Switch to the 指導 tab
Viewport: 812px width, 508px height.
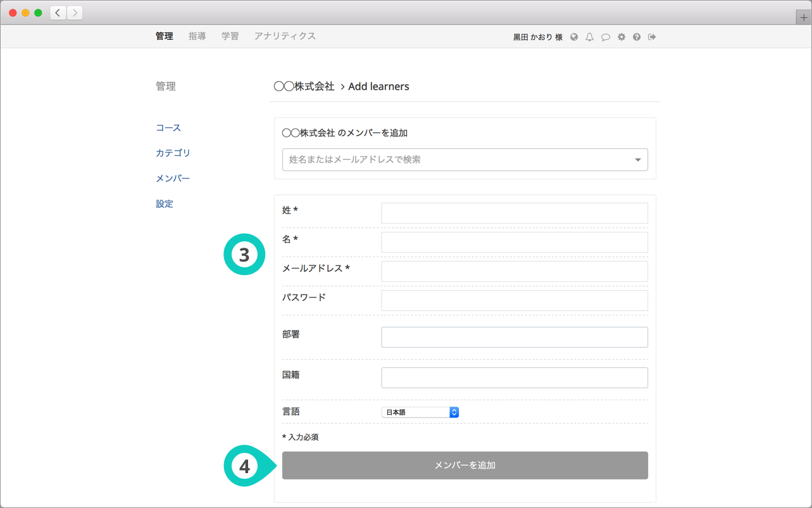click(x=197, y=36)
